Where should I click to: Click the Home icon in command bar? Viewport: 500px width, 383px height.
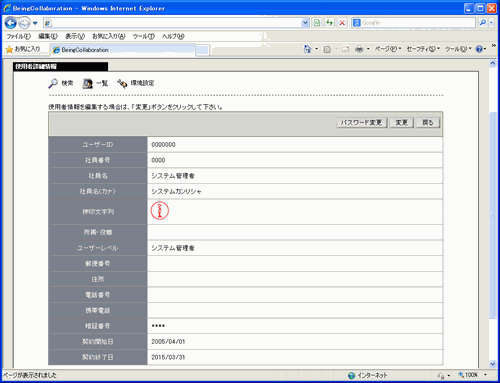(307, 49)
